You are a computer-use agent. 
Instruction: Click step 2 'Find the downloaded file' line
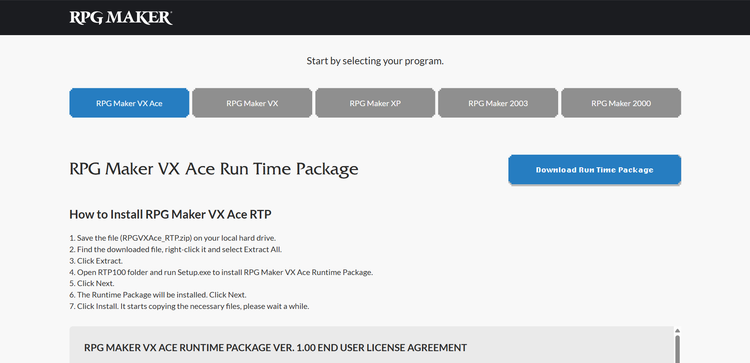pyautogui.click(x=176, y=249)
